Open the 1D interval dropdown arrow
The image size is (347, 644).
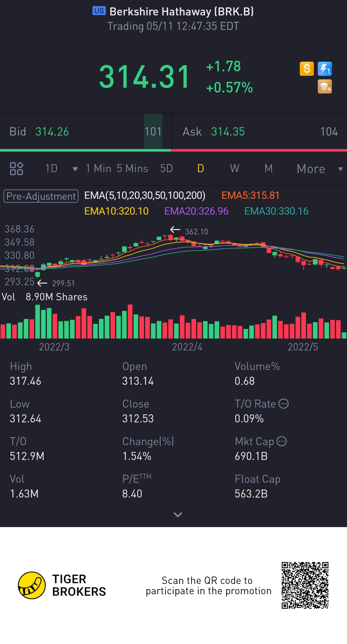tap(75, 169)
